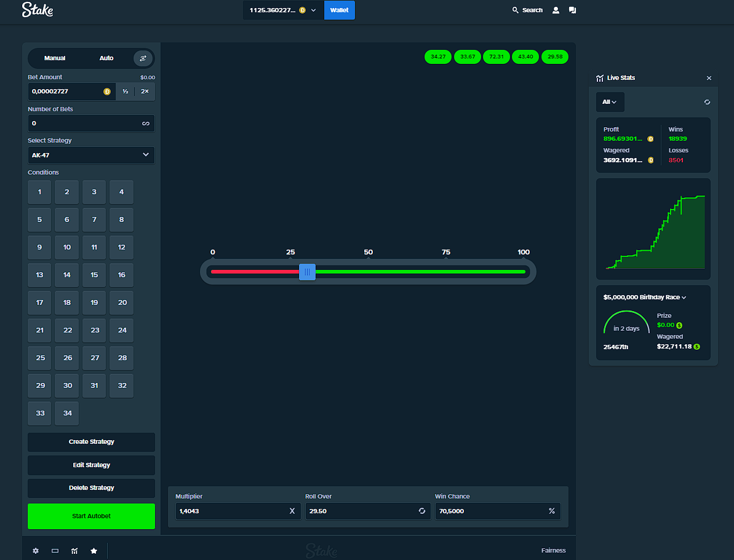Open the Search icon in header
This screenshot has width=734, height=560.
tap(516, 10)
